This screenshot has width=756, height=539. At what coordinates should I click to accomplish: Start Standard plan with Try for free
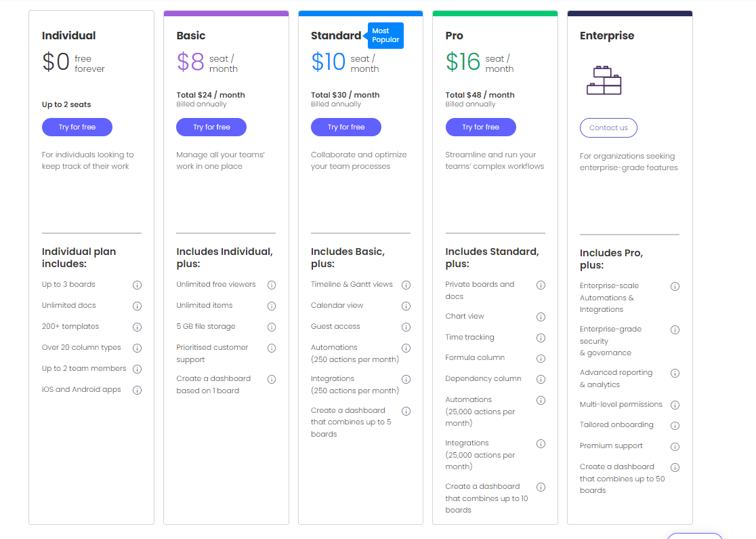(345, 127)
